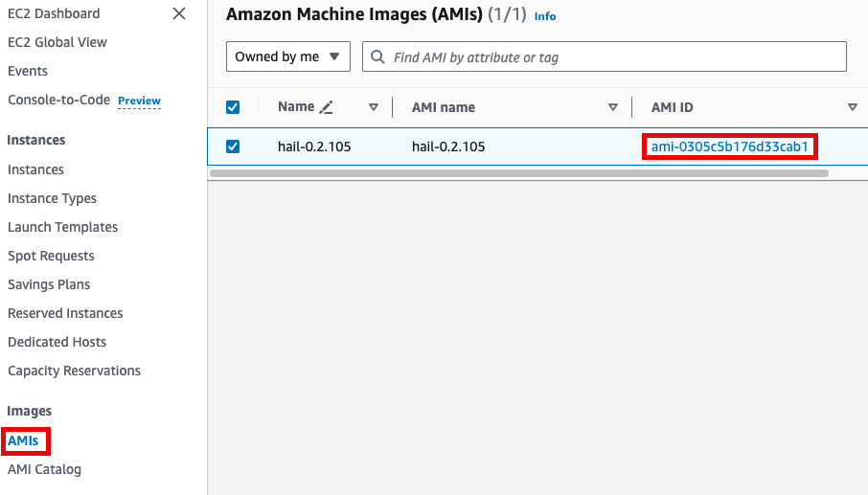Open the Instances page link
Screen dimensions: 868x495
tap(36, 169)
